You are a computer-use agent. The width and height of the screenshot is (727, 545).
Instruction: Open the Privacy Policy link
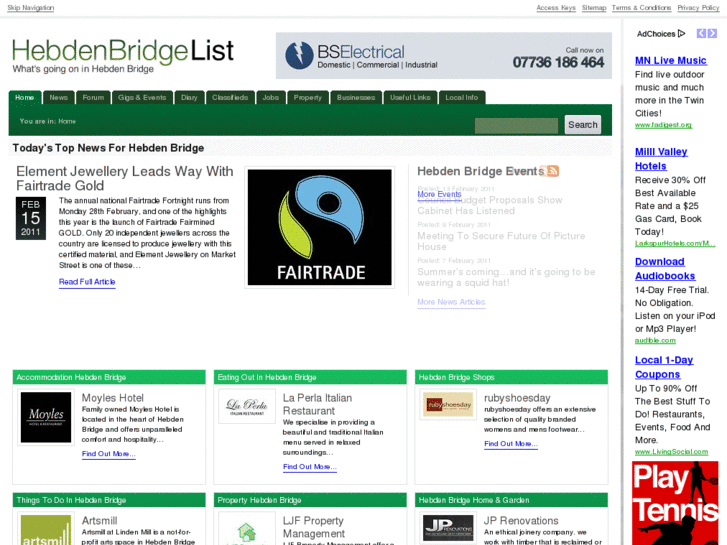point(698,8)
